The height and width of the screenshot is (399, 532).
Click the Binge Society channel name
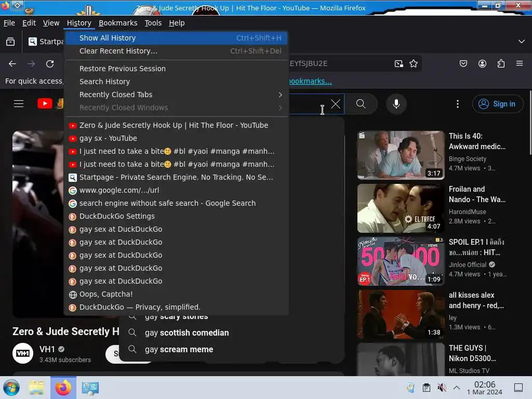(x=468, y=159)
